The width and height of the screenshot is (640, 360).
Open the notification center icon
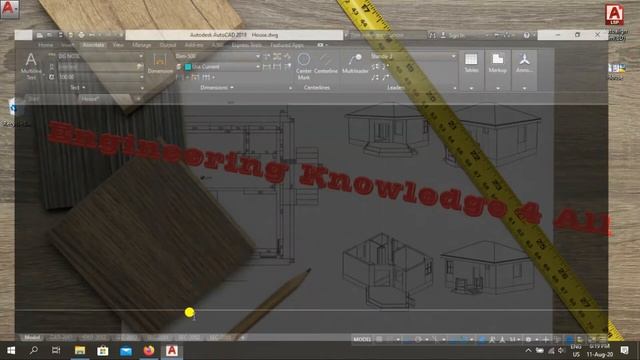[x=624, y=351]
